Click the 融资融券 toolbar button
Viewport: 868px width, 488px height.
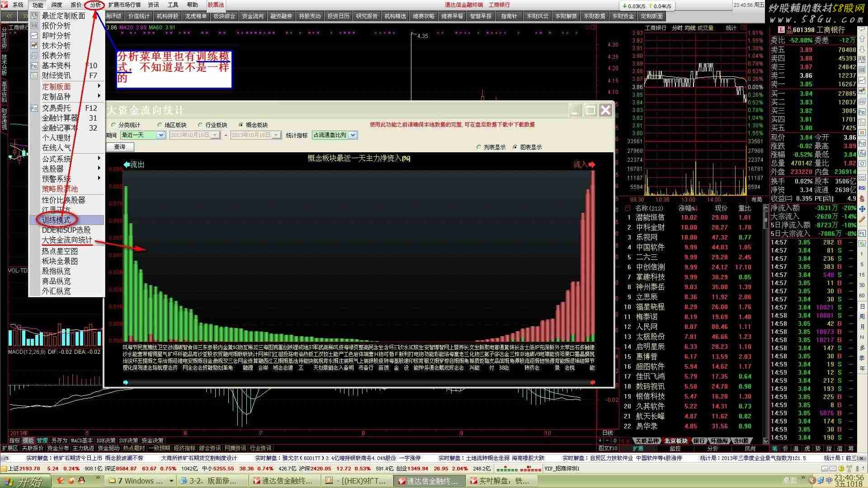tap(281, 16)
